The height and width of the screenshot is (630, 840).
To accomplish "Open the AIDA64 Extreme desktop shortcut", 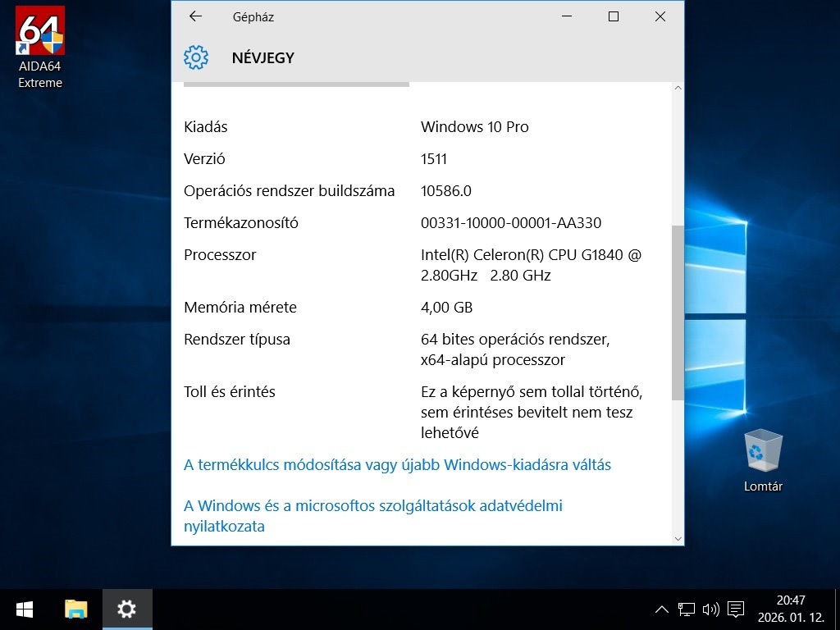I will pyautogui.click(x=40, y=47).
